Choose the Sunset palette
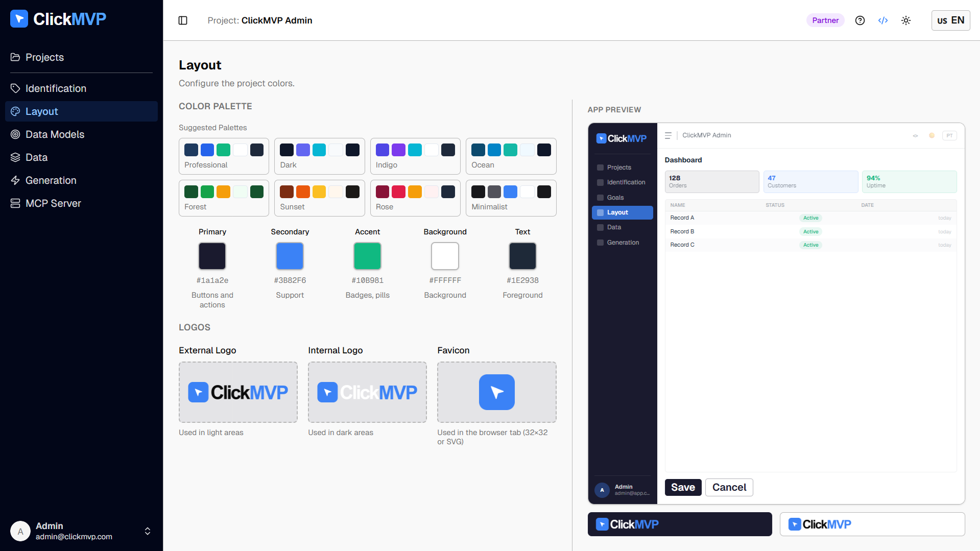The image size is (980, 551). coord(320,198)
